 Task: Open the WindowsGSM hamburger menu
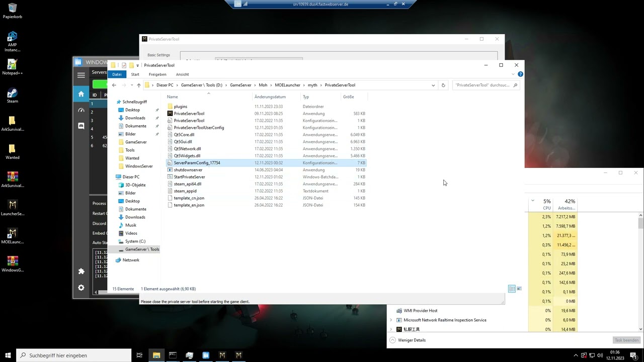coord(81,75)
